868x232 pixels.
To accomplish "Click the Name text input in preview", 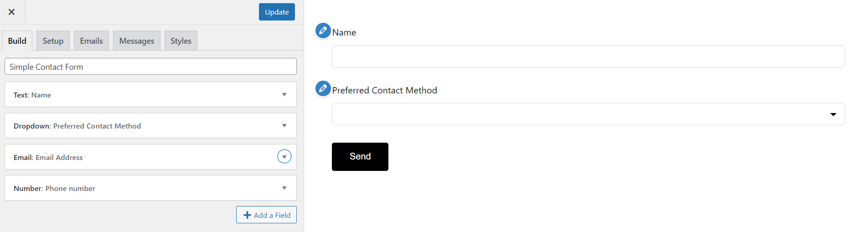I will point(588,57).
